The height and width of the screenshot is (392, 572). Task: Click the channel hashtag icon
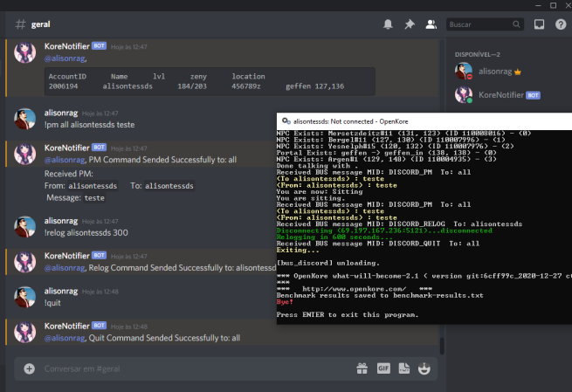pos(20,24)
